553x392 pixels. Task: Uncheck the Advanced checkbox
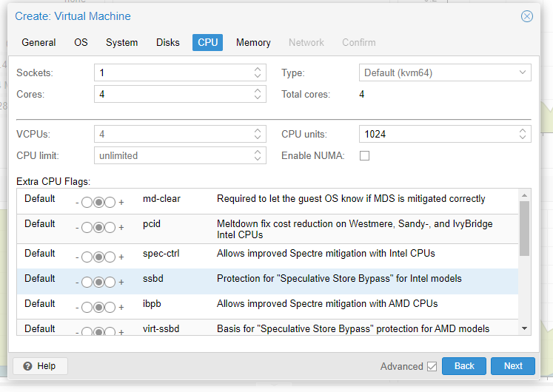[432, 366]
